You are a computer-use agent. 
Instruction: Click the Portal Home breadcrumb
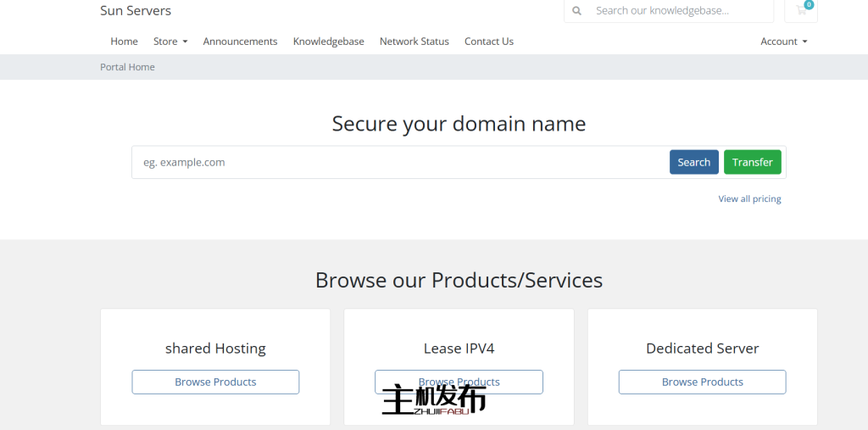(x=127, y=67)
